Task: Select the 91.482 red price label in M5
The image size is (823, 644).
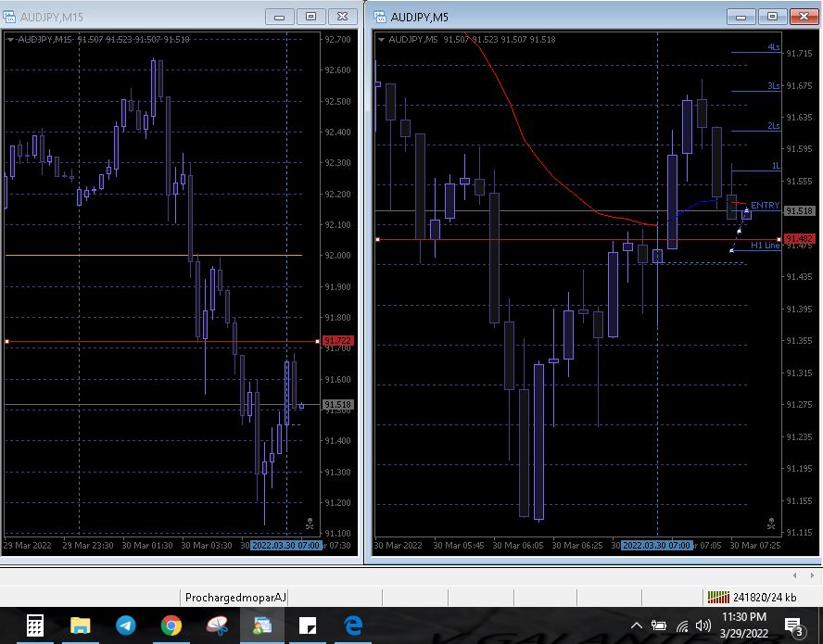Action: point(799,239)
